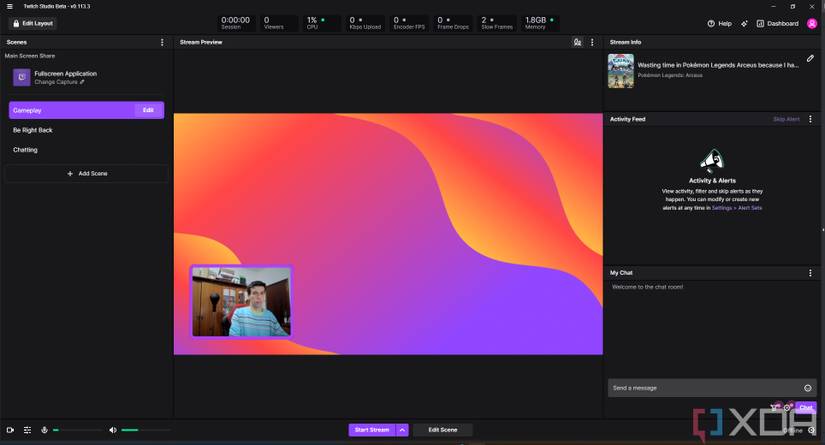The height and width of the screenshot is (445, 825).
Task: Open the Help menu icon
Action: pyautogui.click(x=711, y=23)
